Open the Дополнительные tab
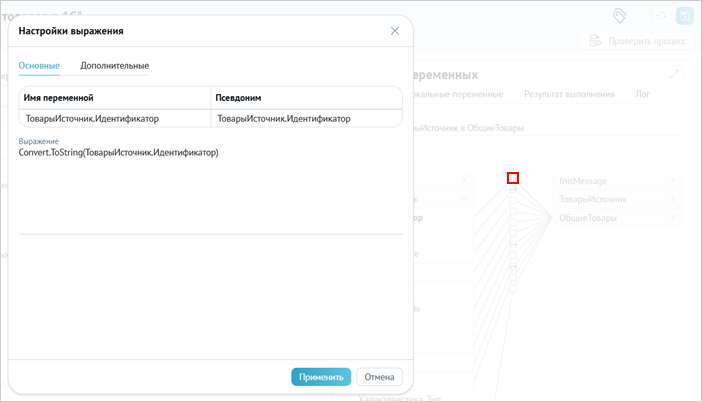The image size is (702, 402). tap(114, 65)
